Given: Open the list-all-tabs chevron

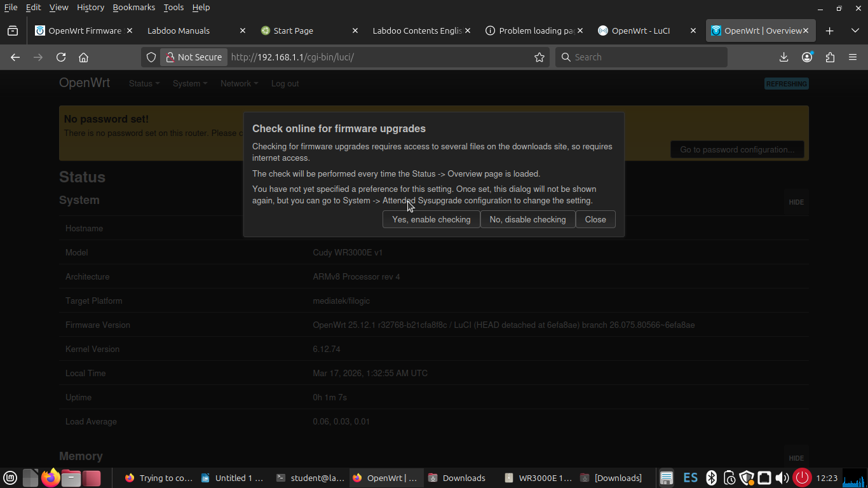Looking at the screenshot, I should pos(854,30).
